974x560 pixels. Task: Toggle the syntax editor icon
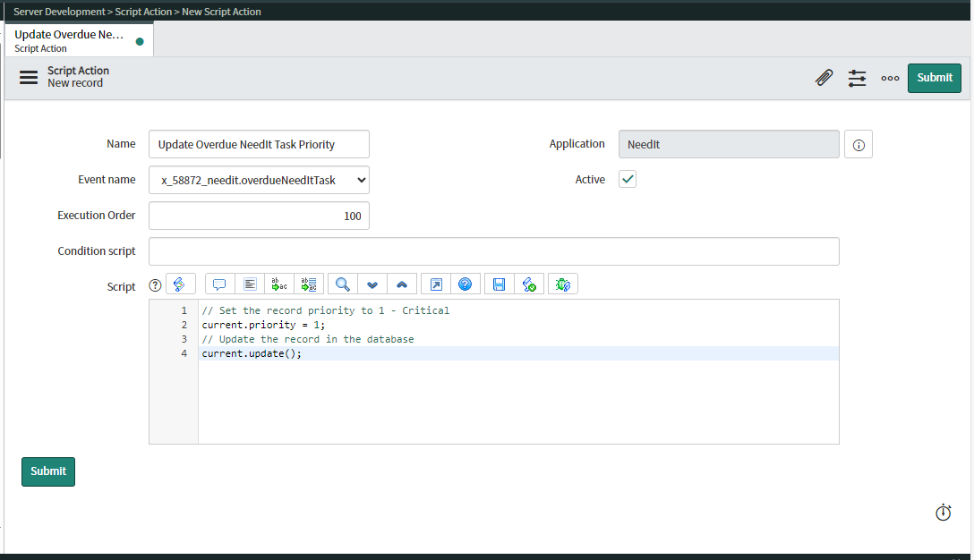tap(180, 284)
